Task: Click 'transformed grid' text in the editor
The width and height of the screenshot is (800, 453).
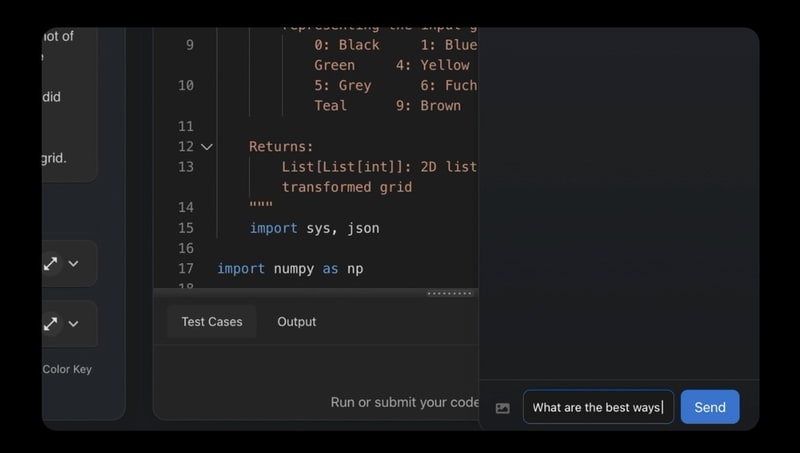Action: 346,187
